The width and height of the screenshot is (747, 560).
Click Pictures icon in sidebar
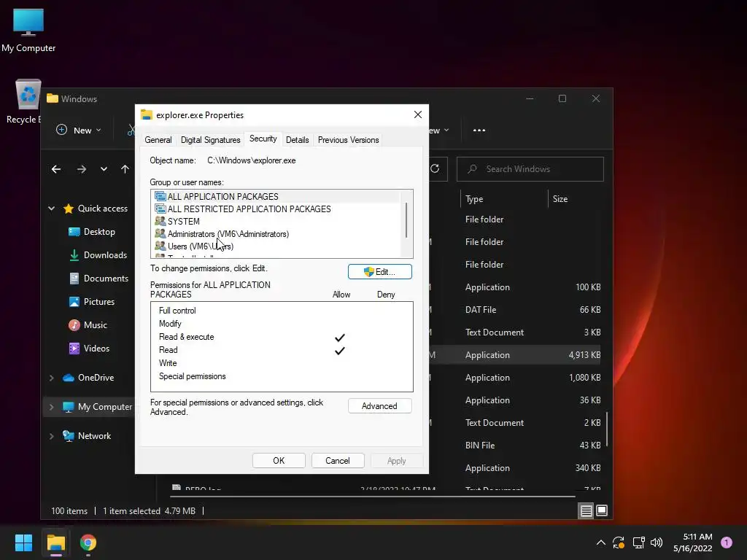[x=74, y=302]
